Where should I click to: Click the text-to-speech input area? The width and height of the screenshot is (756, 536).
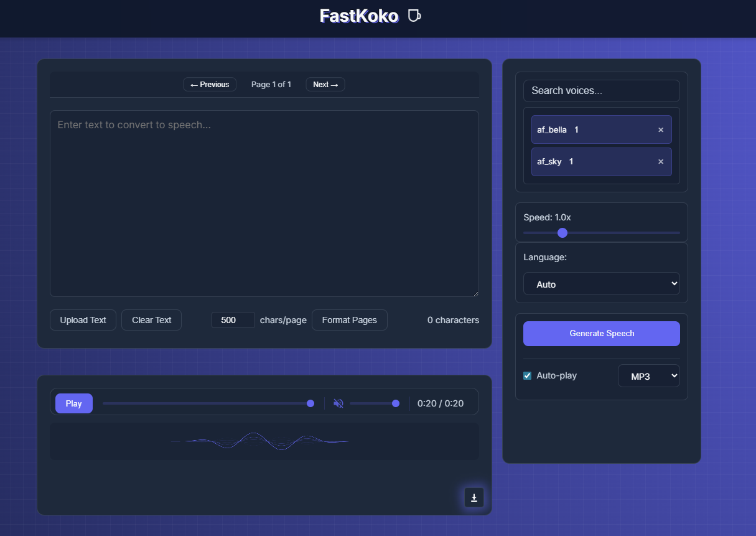(264, 204)
